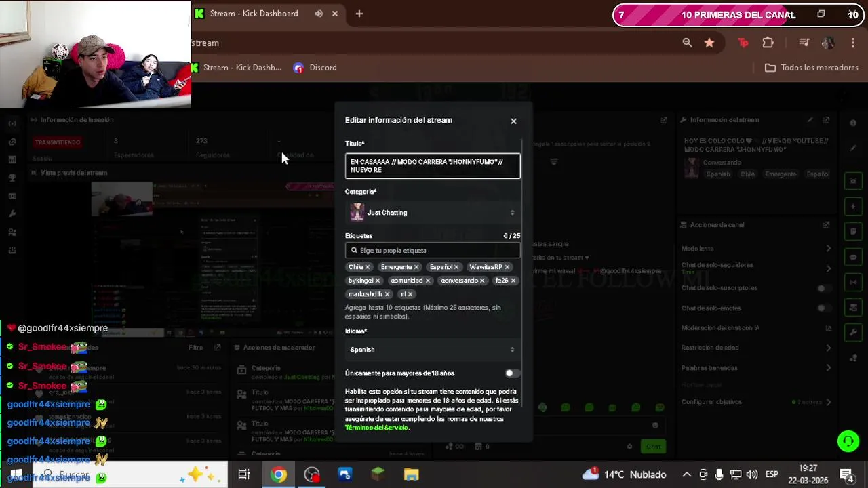The width and height of the screenshot is (868, 488).
Task: Click the Chat button in background dashboard
Action: pyautogui.click(x=653, y=446)
